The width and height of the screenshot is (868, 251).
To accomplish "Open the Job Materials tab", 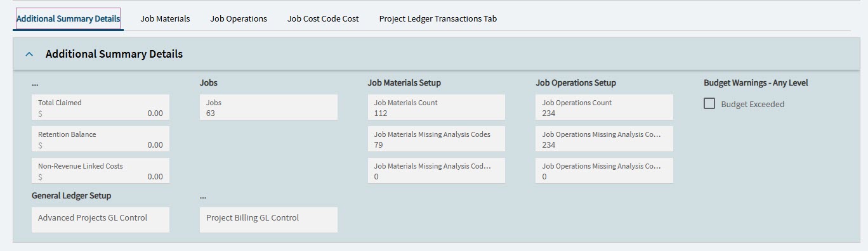I will tap(165, 19).
